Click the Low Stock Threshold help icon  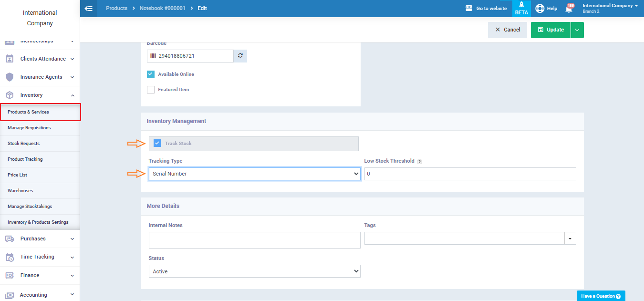pyautogui.click(x=419, y=162)
